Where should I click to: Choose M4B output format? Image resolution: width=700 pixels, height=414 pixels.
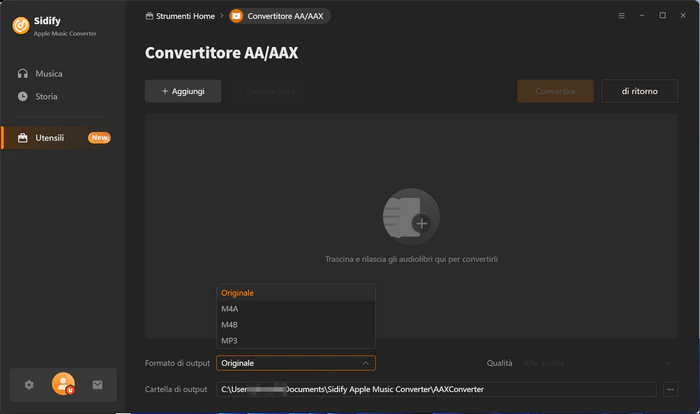point(296,325)
